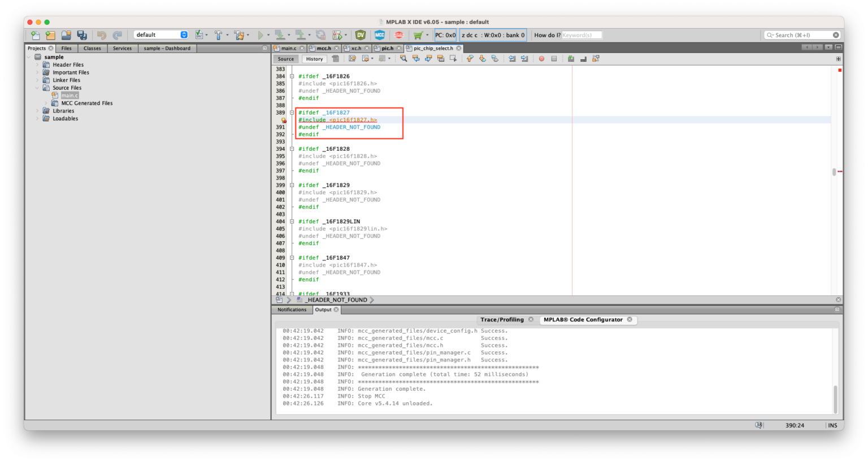The image size is (868, 462).
Task: Expand the Loadables node
Action: click(x=38, y=119)
